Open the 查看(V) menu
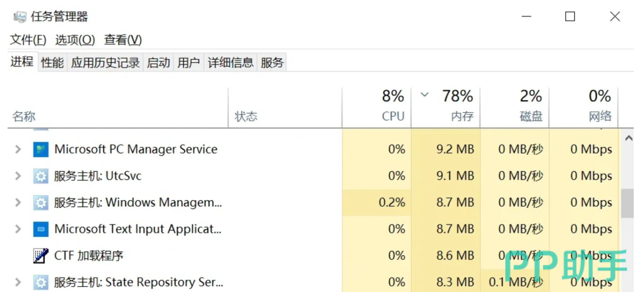The width and height of the screenshot is (644, 292). tap(123, 40)
